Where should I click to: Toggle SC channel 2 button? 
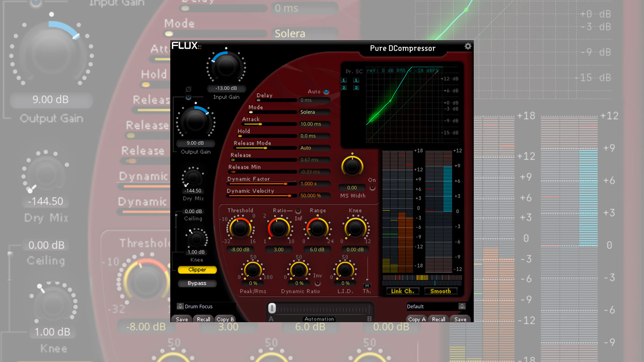356,88
